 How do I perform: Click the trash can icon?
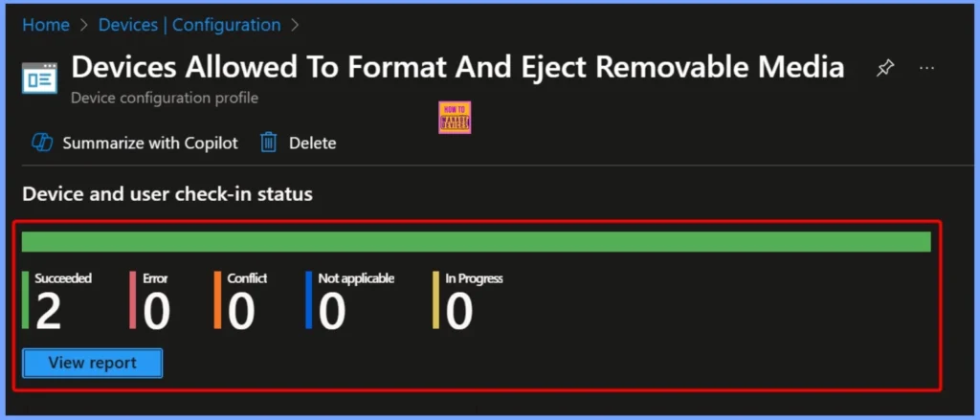(269, 143)
